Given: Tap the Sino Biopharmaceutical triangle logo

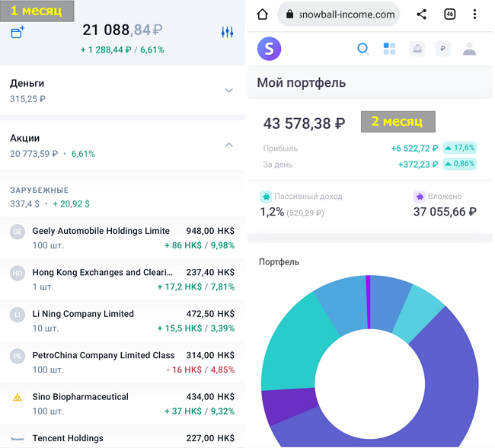Looking at the screenshot, I should pyautogui.click(x=18, y=398).
